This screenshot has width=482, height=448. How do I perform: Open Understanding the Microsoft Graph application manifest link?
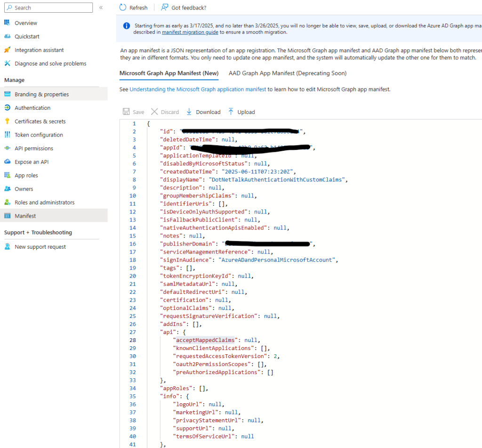198,89
